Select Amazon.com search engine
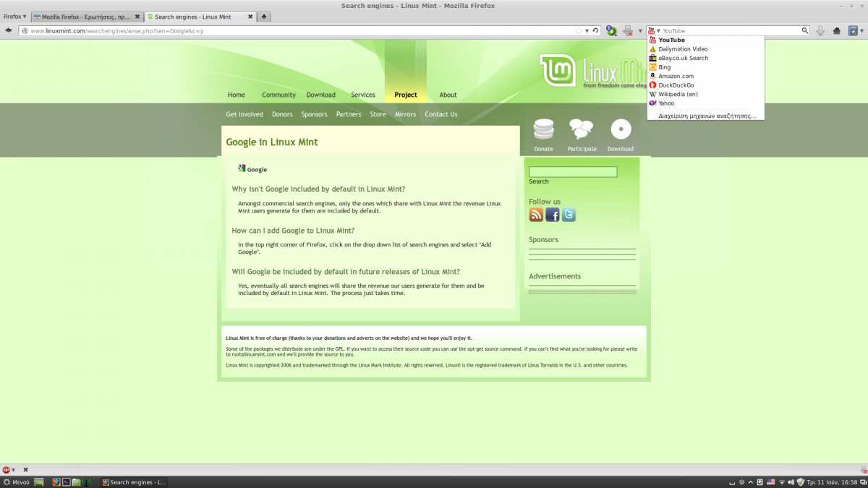This screenshot has width=868, height=488. pos(705,76)
